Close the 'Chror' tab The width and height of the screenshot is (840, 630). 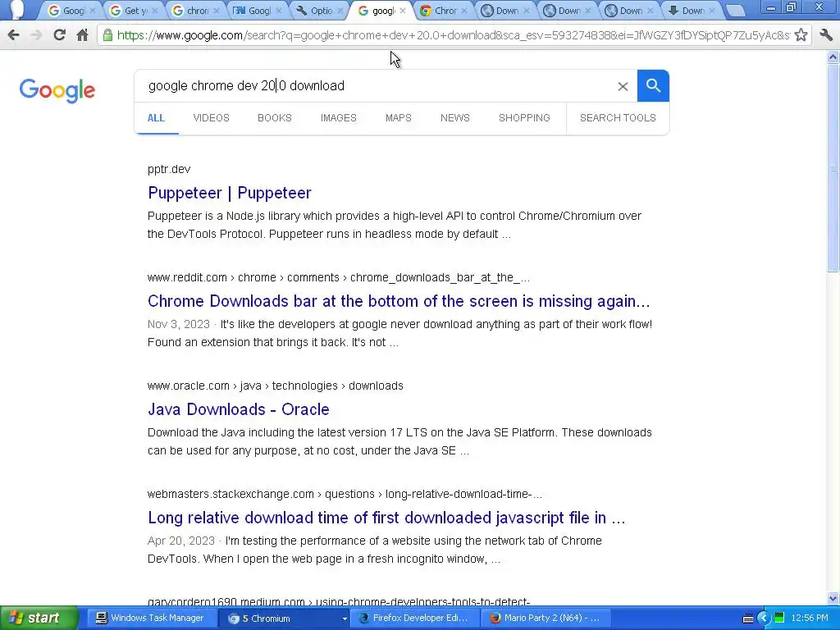pyautogui.click(x=464, y=11)
